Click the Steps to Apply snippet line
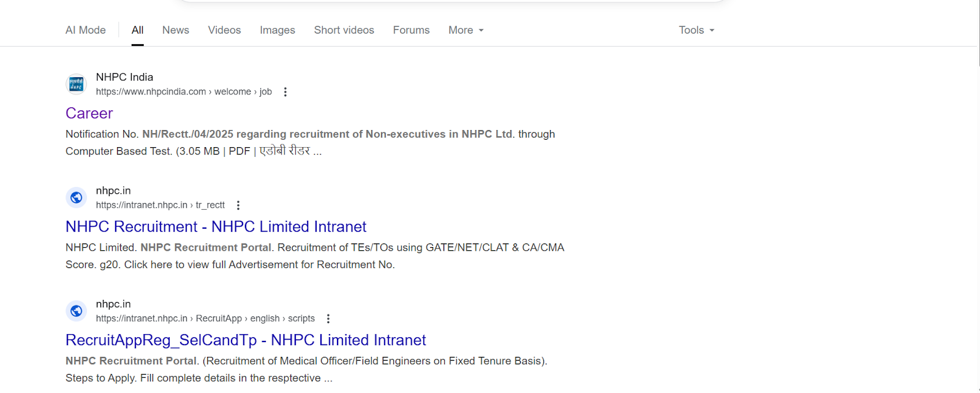Viewport: 980px width, 393px height. pyautogui.click(x=199, y=378)
